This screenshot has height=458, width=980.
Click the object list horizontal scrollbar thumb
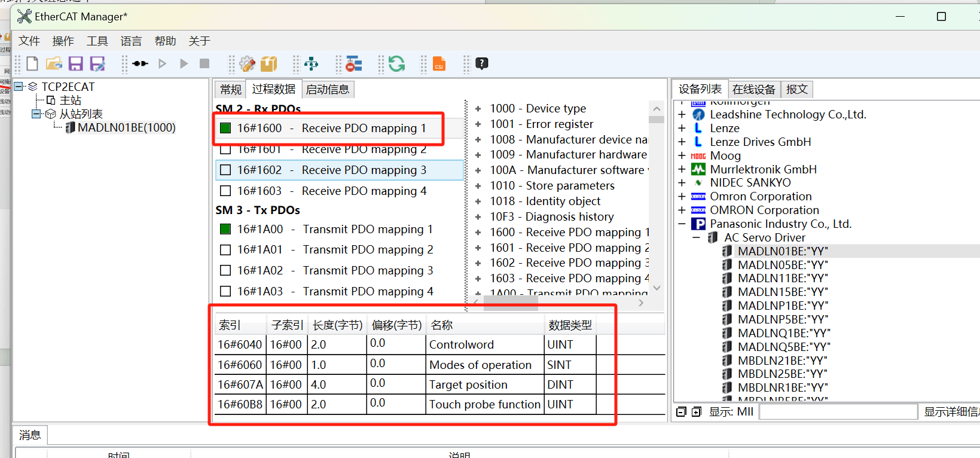(511, 303)
